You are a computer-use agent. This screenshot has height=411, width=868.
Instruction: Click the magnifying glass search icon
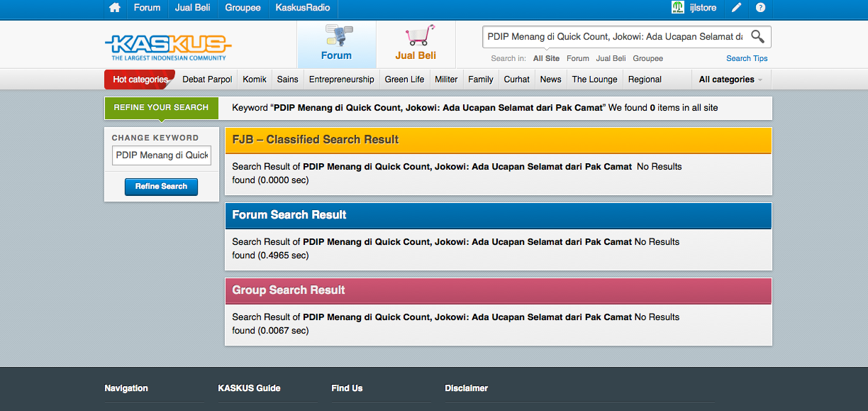click(x=757, y=36)
